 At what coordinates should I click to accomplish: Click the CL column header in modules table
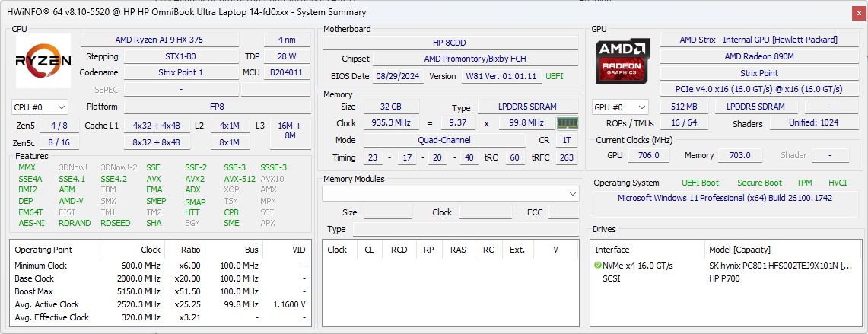(x=369, y=250)
